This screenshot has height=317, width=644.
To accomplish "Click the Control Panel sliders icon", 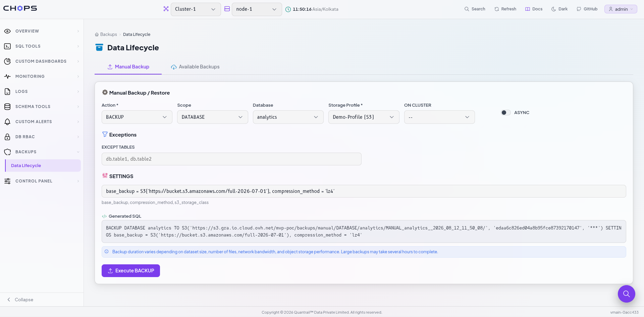I will [x=7, y=181].
